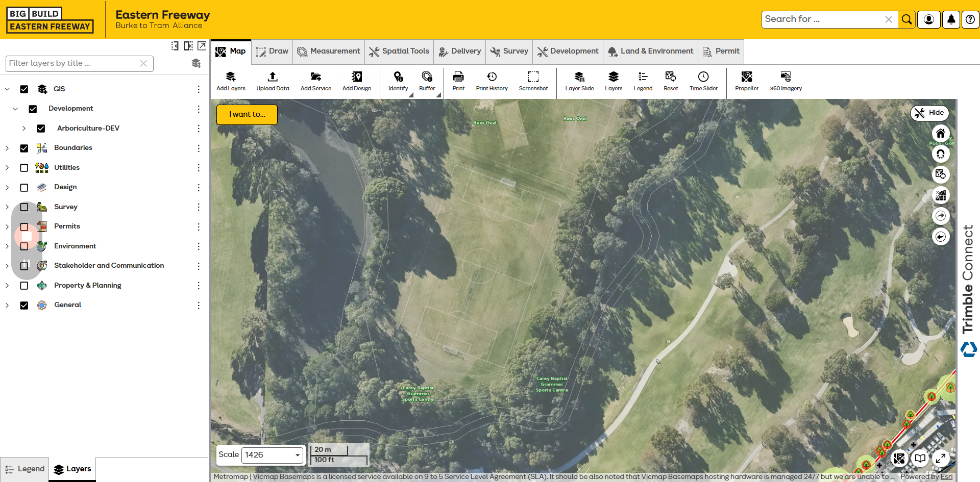Click the search magnifier icon
This screenshot has width=980, height=482.
click(x=906, y=19)
